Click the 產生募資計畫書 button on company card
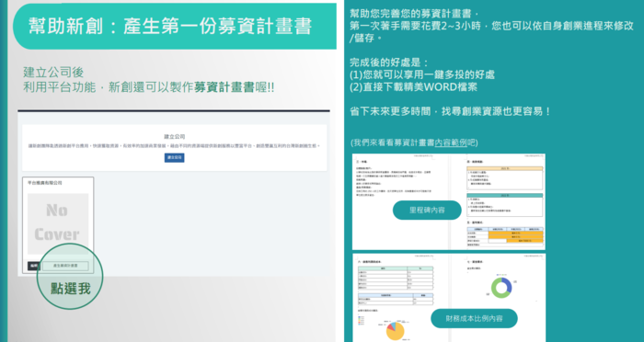This screenshot has width=644, height=342. pos(65,266)
